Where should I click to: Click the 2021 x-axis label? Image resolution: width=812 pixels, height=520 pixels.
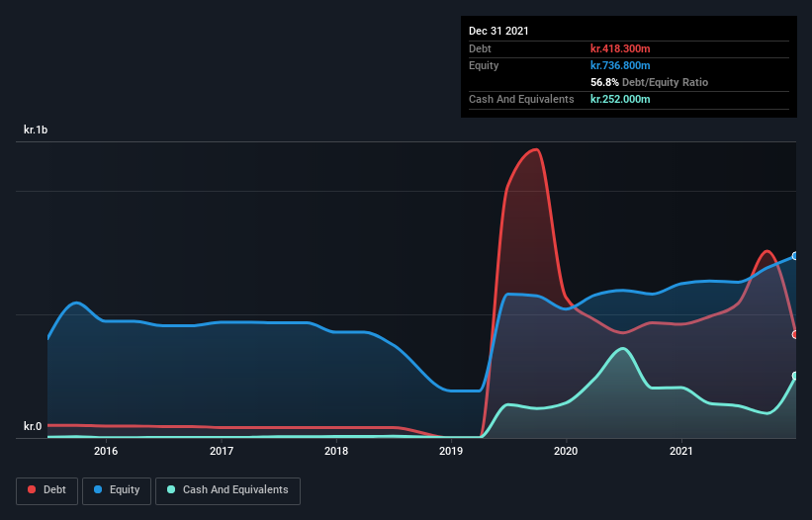[681, 451]
